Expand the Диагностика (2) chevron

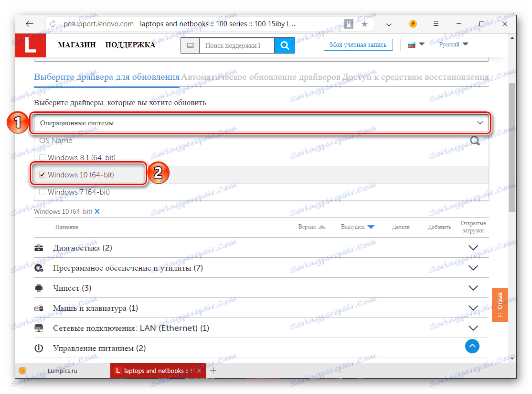pyautogui.click(x=473, y=248)
